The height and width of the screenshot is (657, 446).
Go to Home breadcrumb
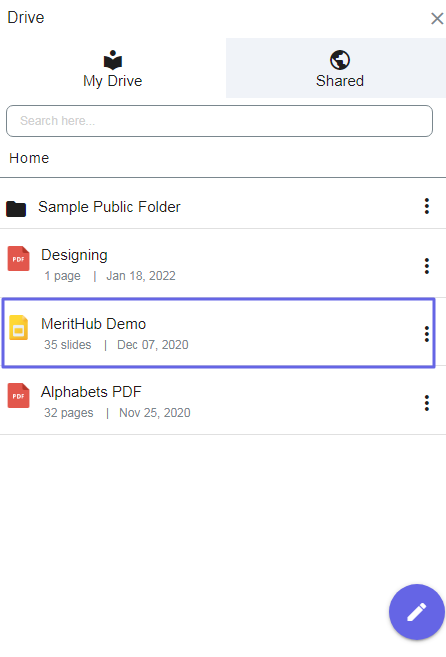point(29,158)
